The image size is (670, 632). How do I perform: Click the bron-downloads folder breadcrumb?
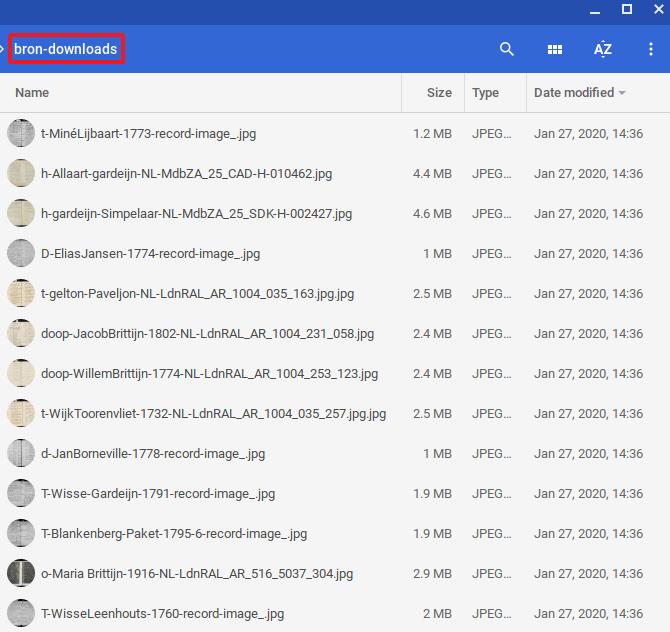66,49
